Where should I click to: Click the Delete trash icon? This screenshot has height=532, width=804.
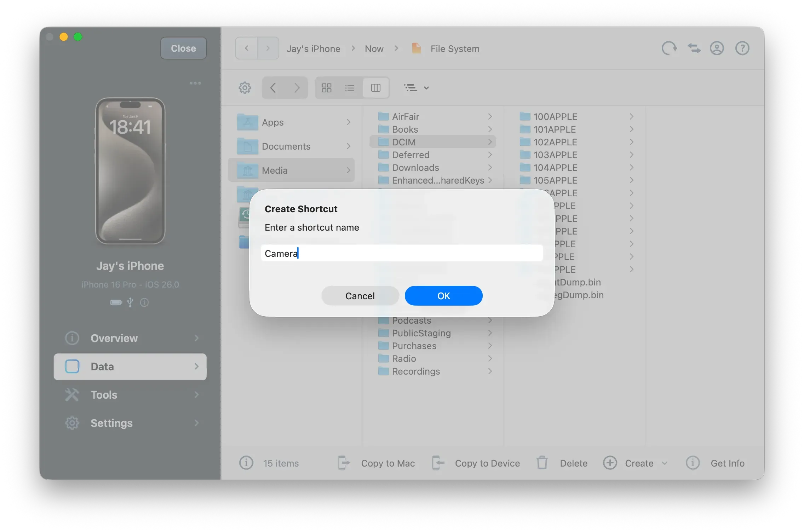[x=542, y=463]
